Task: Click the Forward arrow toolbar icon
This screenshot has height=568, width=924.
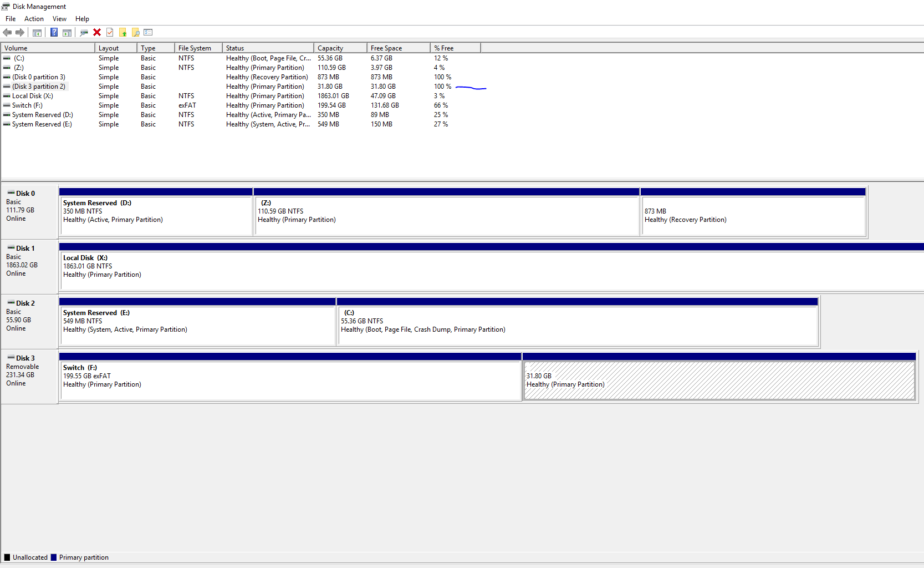Action: (x=20, y=32)
